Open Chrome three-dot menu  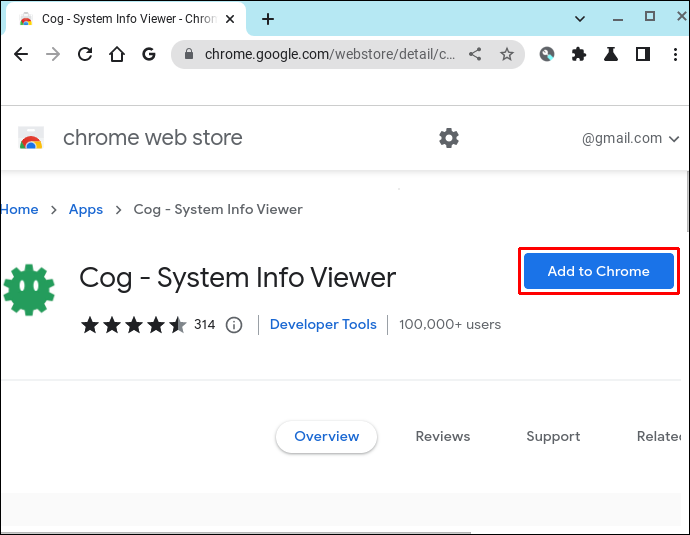[x=675, y=54]
